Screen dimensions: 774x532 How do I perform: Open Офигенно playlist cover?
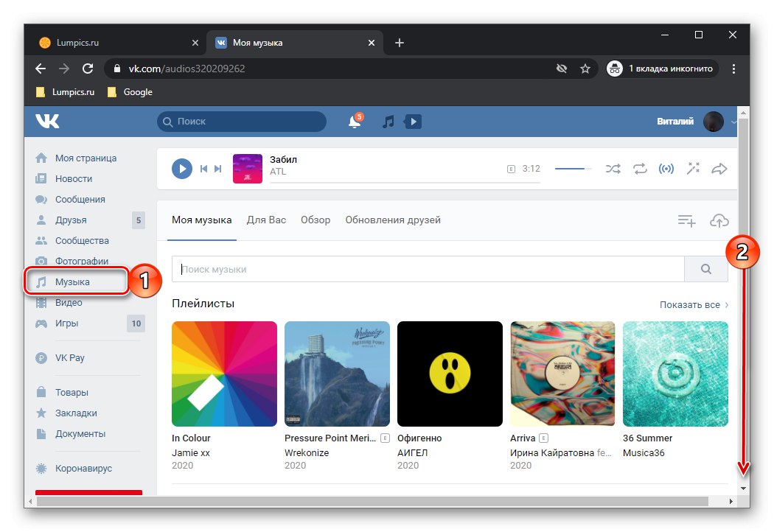[450, 374]
